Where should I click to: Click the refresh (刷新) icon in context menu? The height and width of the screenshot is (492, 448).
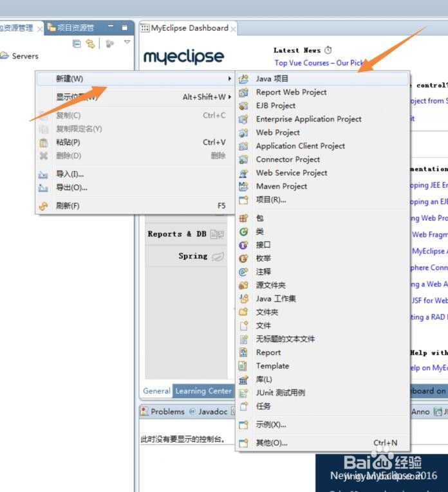pos(43,206)
